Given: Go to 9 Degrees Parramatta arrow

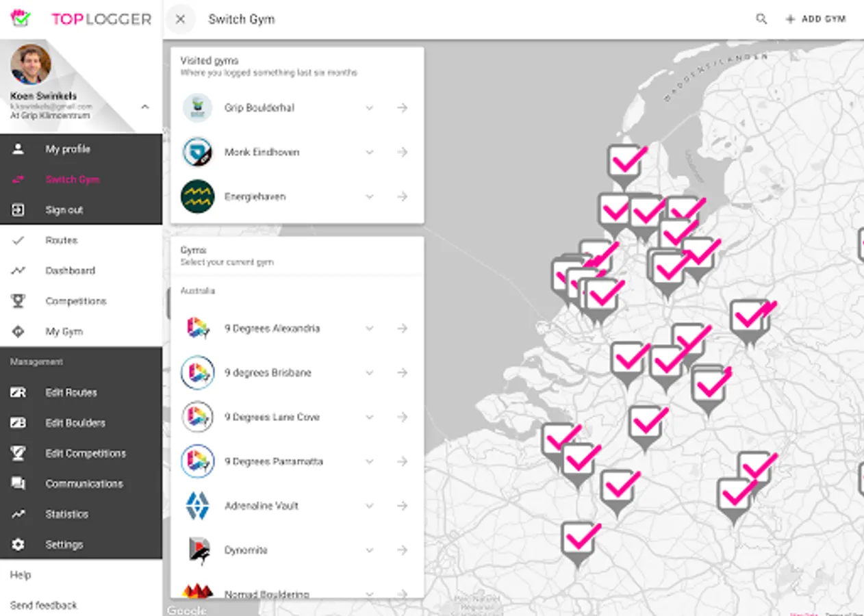Looking at the screenshot, I should pos(403,461).
